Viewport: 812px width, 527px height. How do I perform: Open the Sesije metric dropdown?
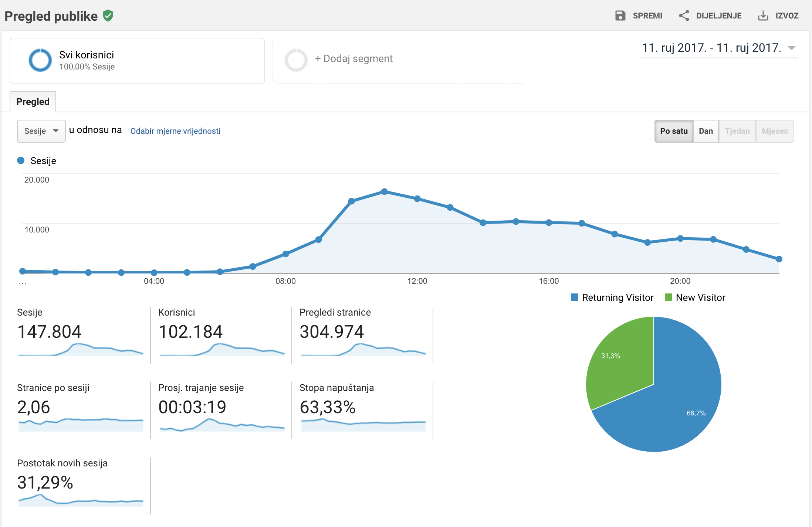pyautogui.click(x=41, y=131)
